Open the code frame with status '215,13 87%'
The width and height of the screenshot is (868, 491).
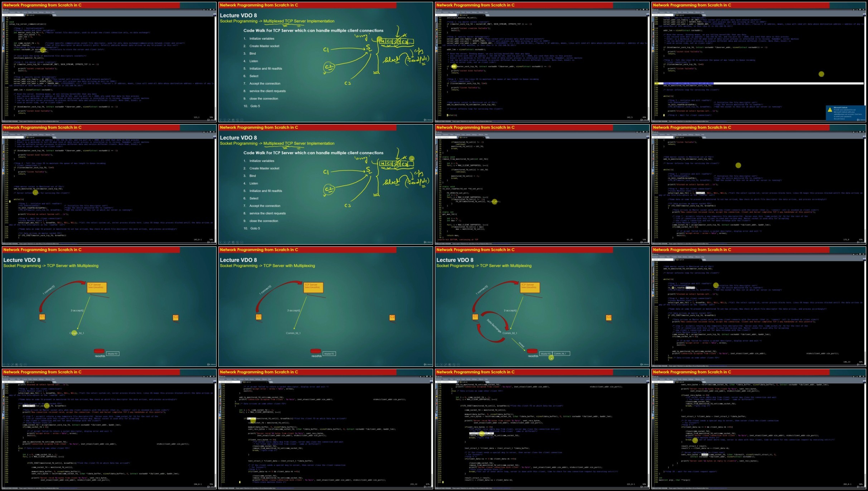[x=326, y=429]
